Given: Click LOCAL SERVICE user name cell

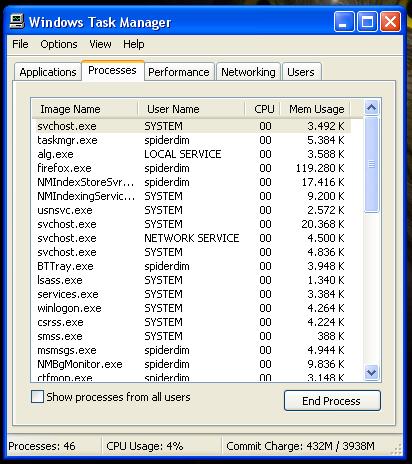Looking at the screenshot, I should click(183, 154).
